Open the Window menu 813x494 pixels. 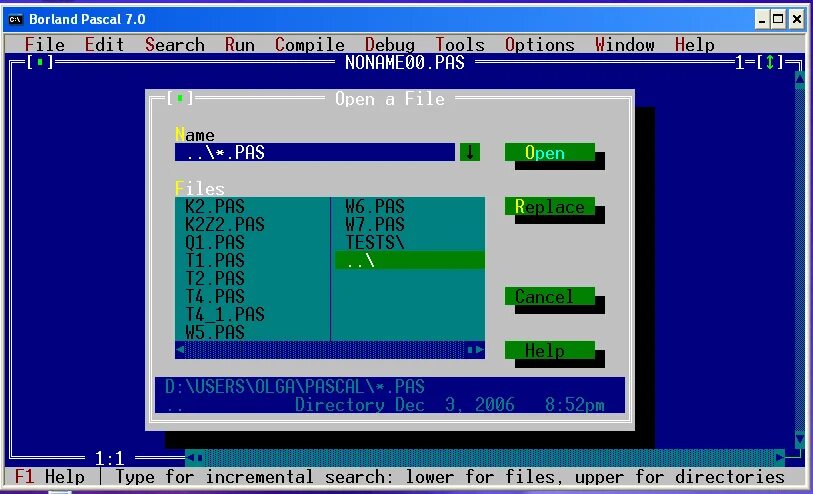(624, 45)
